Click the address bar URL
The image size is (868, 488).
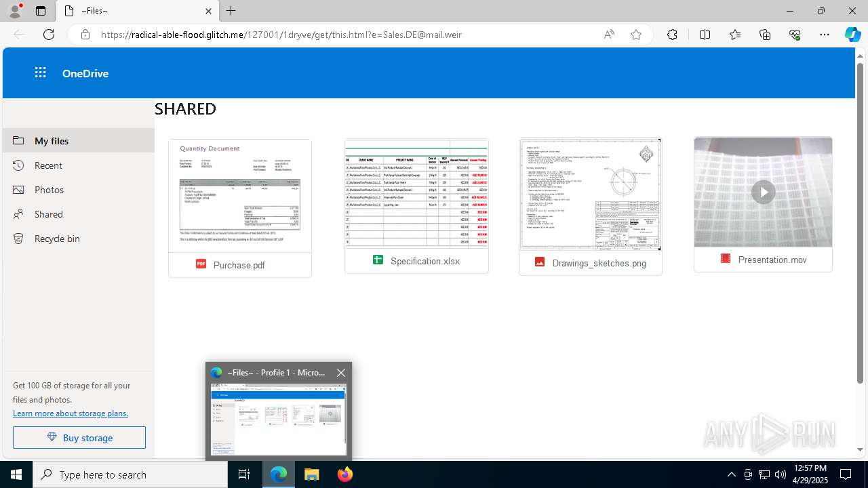282,35
